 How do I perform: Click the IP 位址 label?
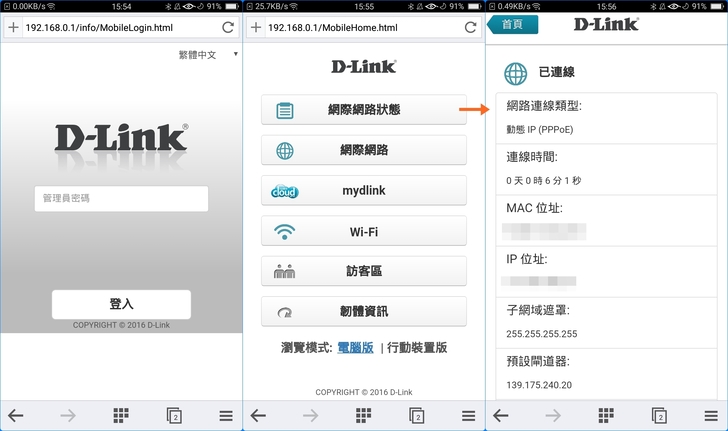tap(526, 259)
